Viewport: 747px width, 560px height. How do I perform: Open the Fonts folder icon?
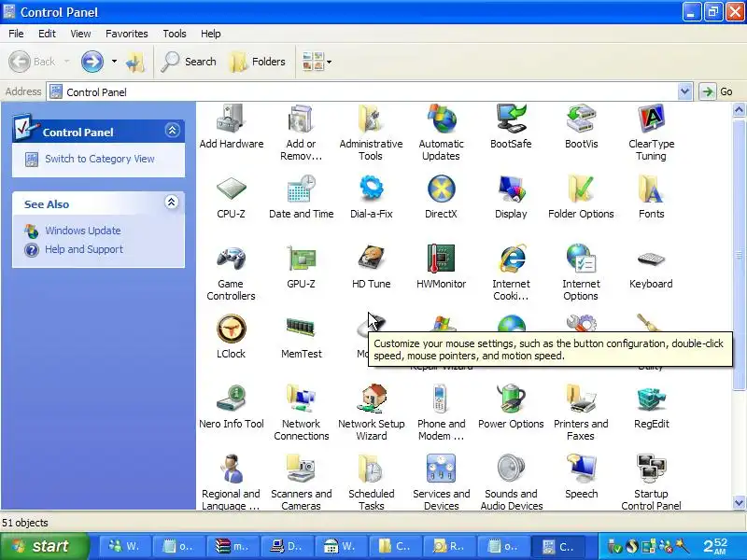click(x=651, y=197)
